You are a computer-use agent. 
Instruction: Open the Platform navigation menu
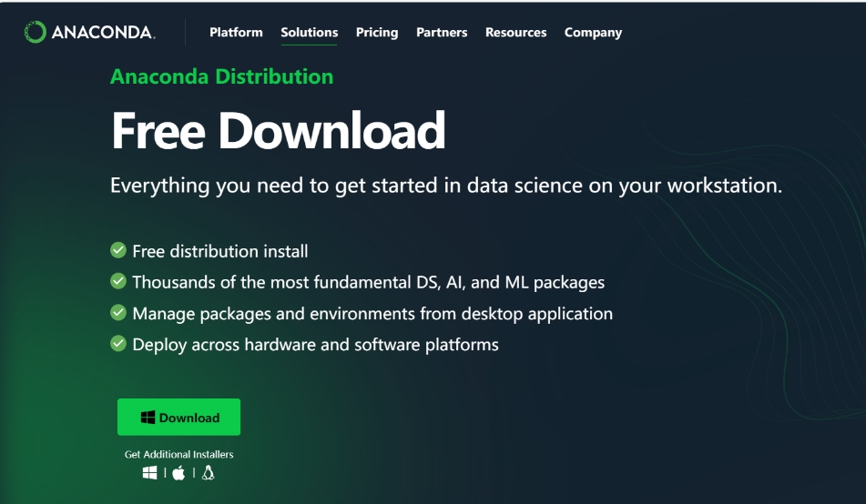236,33
